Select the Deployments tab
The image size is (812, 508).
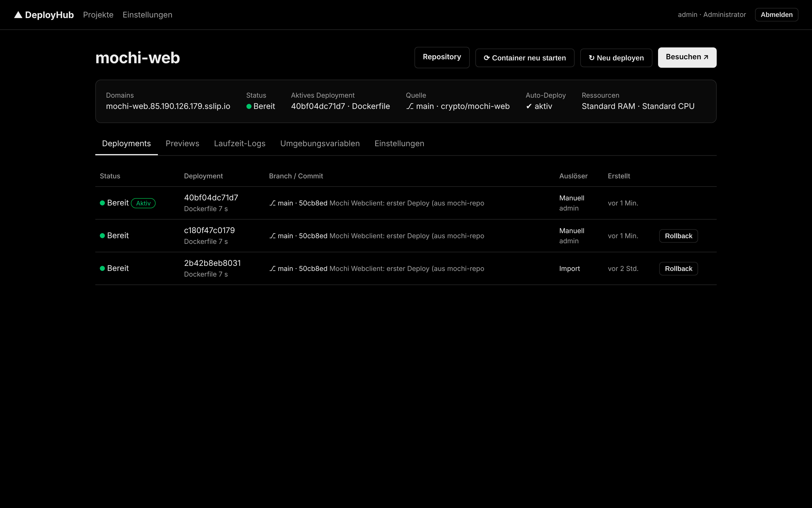(x=127, y=143)
